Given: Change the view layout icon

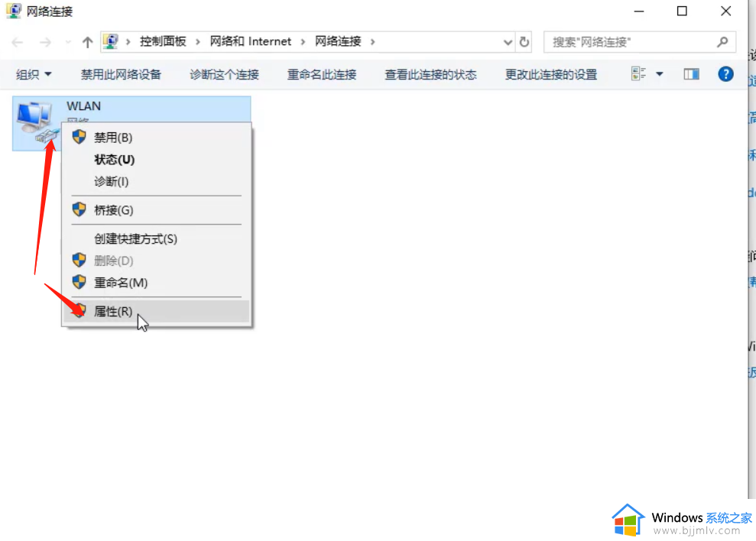Looking at the screenshot, I should pyautogui.click(x=638, y=74).
